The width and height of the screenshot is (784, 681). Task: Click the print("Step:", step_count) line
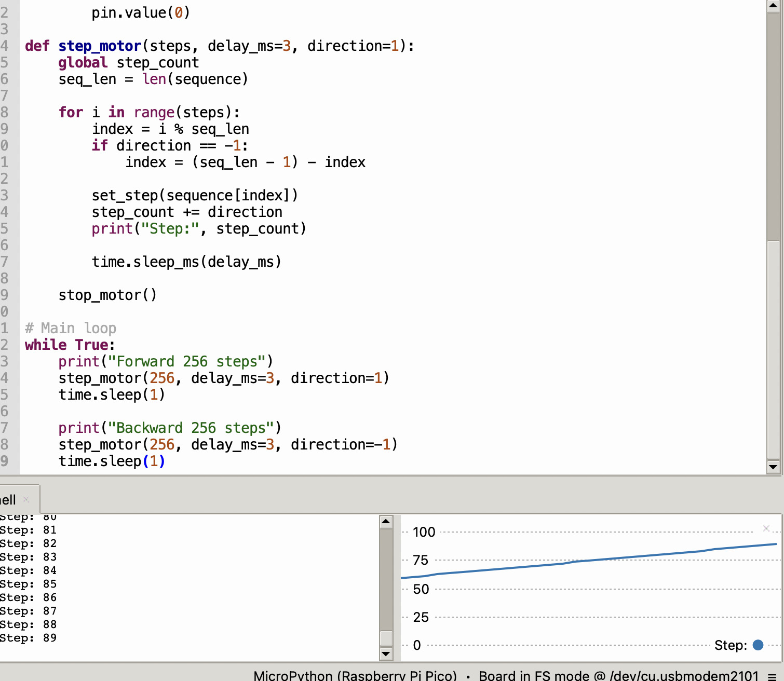[x=199, y=228]
